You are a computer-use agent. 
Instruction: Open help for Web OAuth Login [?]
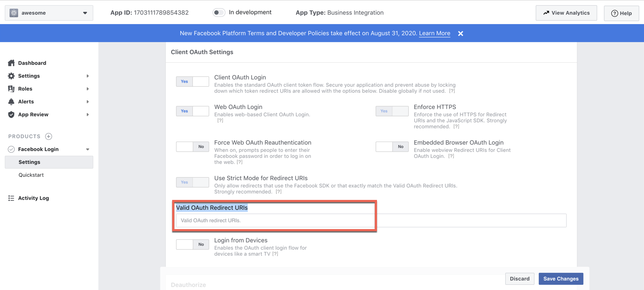tap(220, 121)
